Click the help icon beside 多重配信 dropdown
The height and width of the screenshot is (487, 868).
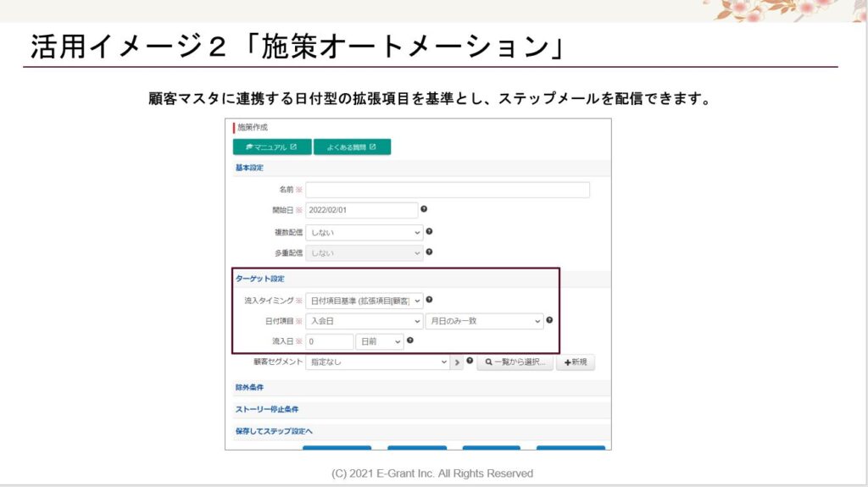tap(429, 252)
